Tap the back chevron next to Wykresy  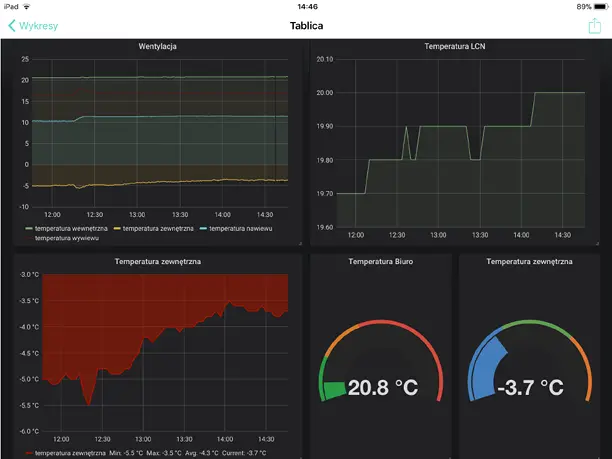tap(12, 26)
